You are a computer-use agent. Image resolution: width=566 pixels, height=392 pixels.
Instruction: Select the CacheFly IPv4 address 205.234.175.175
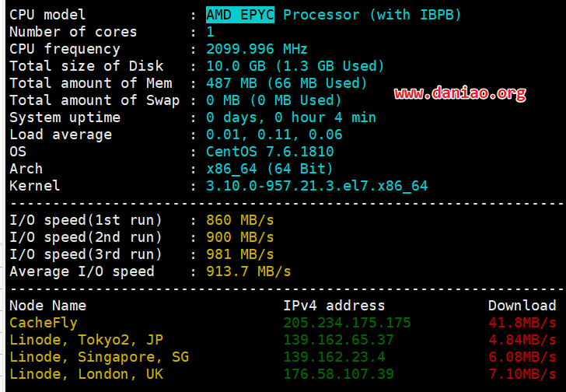pyautogui.click(x=347, y=322)
